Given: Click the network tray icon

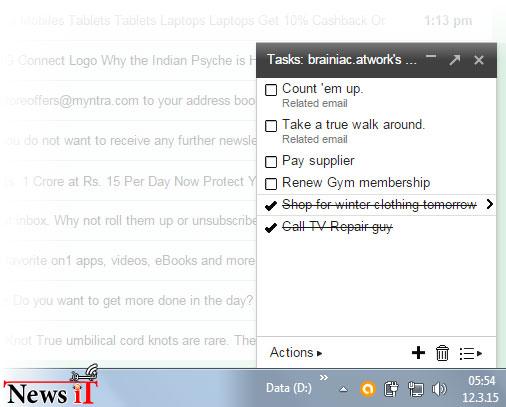Looking at the screenshot, I should click(x=416, y=389).
